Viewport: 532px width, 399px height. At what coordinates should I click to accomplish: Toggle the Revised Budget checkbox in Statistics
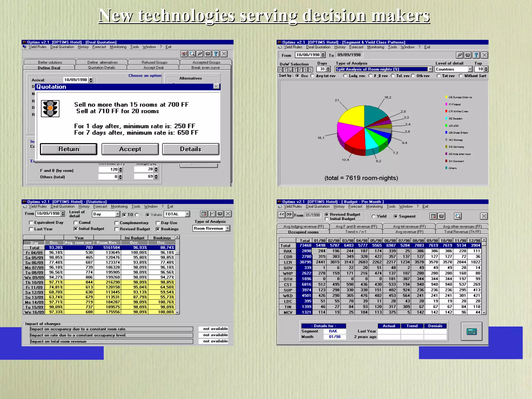pyautogui.click(x=117, y=229)
